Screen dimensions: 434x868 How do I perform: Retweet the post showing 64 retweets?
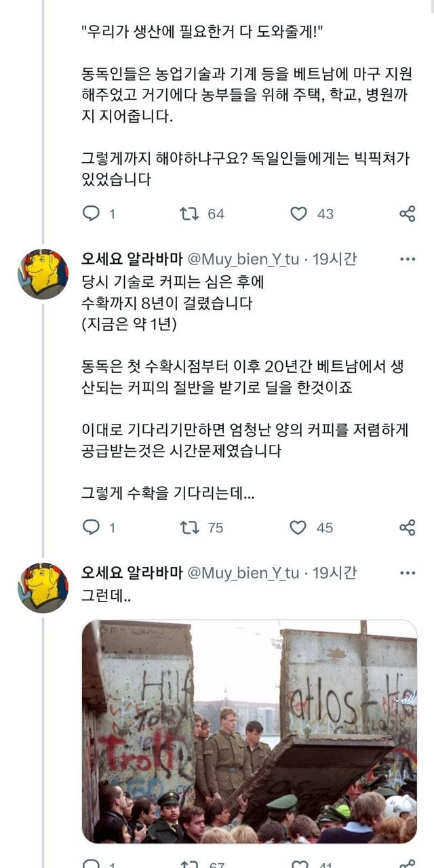point(189,214)
